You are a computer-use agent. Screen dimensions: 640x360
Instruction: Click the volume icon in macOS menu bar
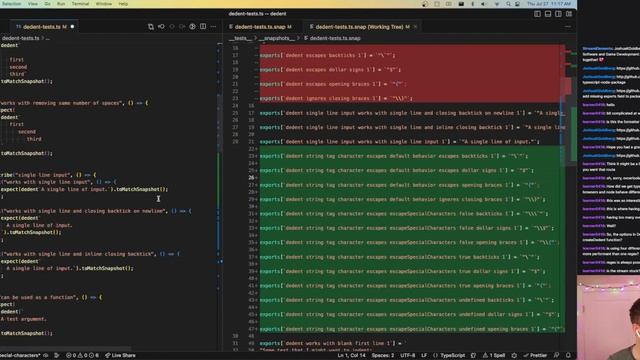pos(484,4)
